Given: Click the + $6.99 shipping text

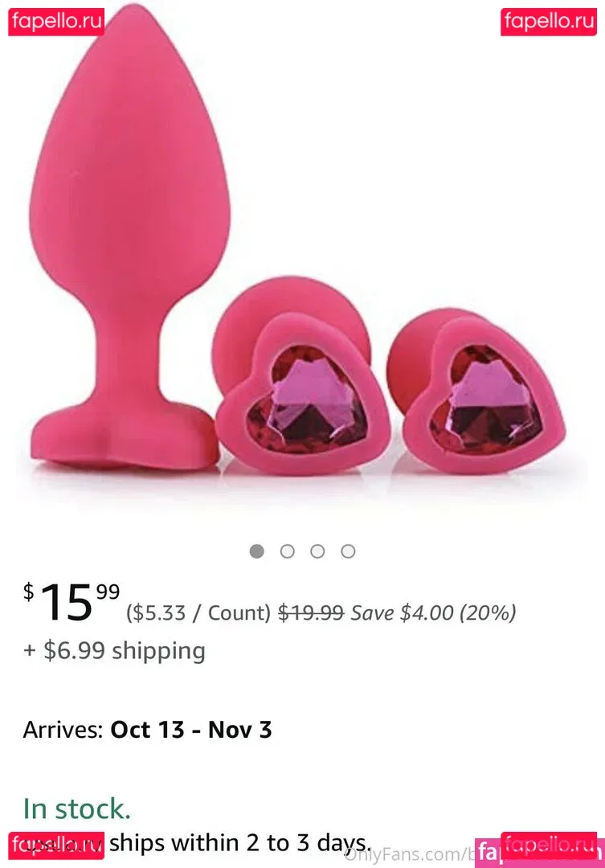Looking at the screenshot, I should pyautogui.click(x=114, y=650).
